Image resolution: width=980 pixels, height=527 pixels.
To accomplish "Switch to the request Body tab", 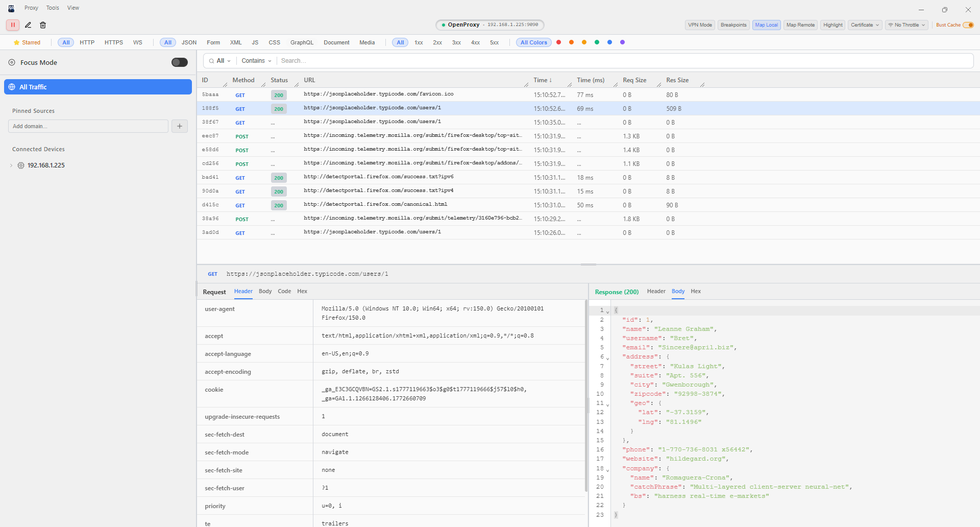I will tap(265, 291).
